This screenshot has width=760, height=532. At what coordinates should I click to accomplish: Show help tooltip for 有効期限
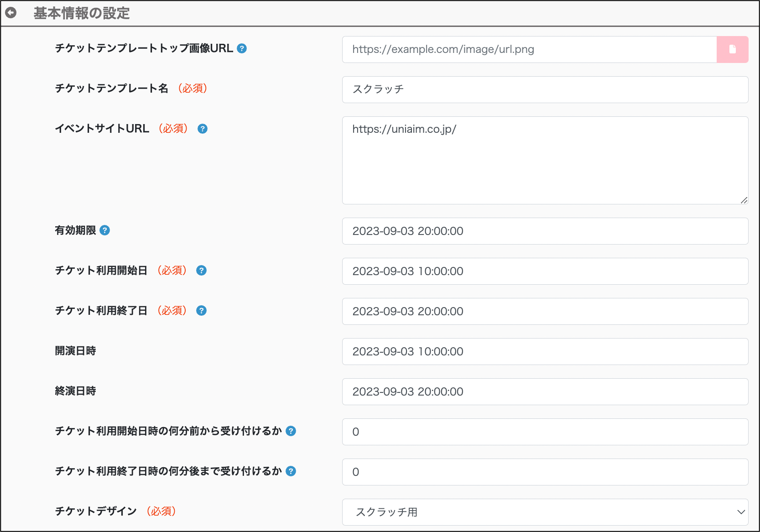pos(105,230)
